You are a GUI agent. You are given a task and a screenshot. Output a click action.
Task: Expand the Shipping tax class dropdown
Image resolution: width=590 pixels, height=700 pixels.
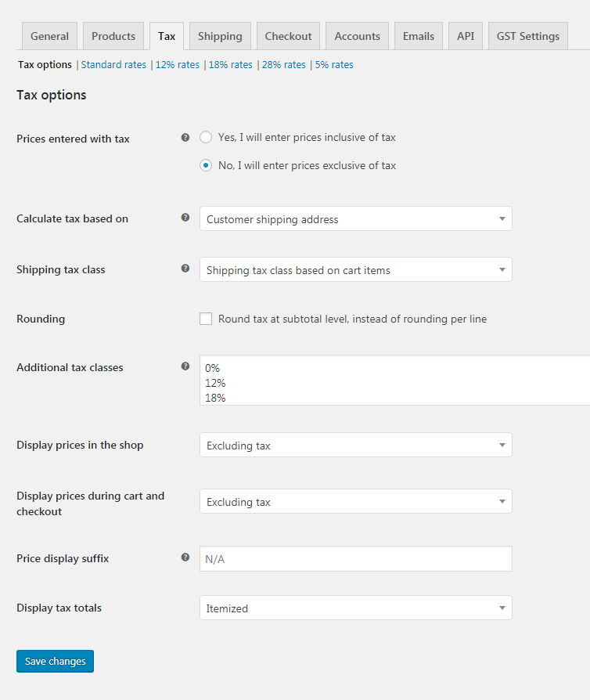coord(355,270)
